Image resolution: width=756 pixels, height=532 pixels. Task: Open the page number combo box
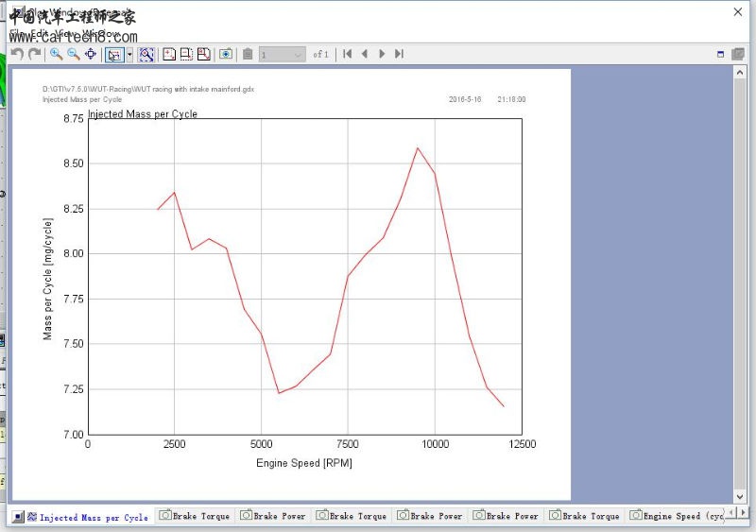coord(282,54)
